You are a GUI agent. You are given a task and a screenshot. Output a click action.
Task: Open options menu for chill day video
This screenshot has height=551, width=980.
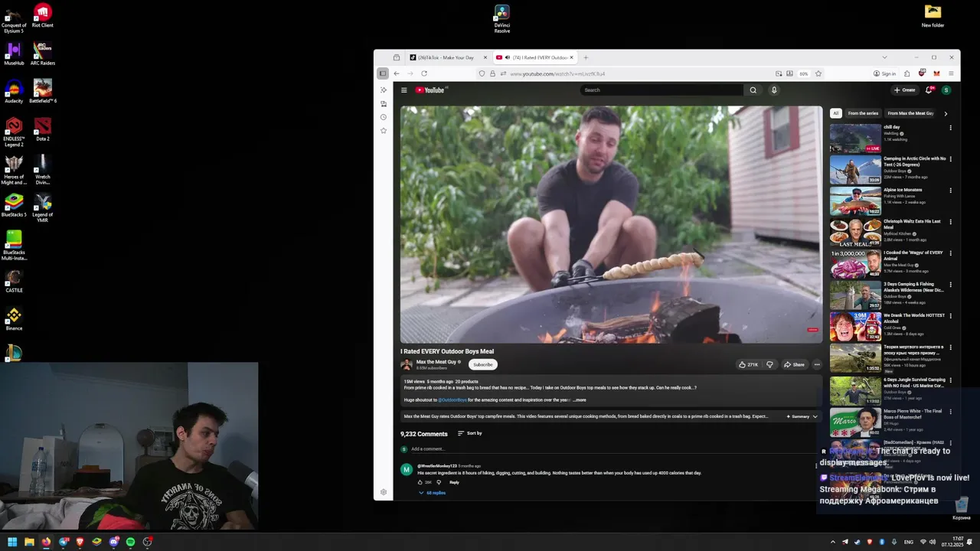pos(951,127)
